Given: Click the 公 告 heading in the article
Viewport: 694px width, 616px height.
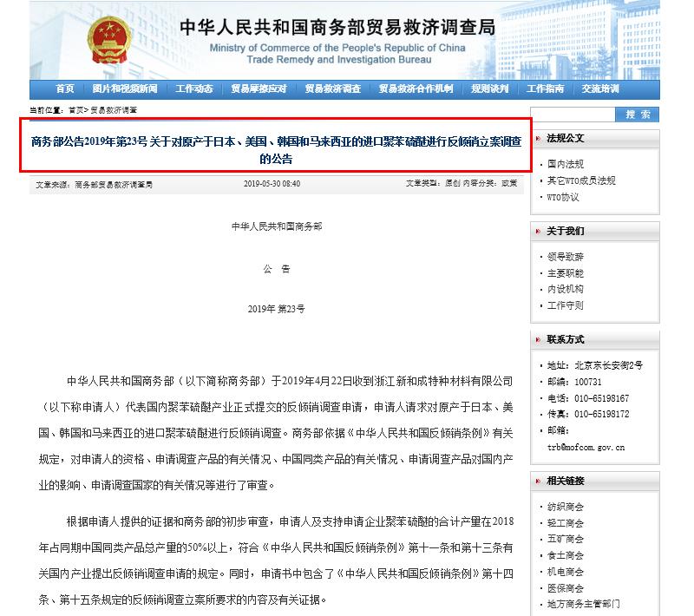Looking at the screenshot, I should [277, 269].
